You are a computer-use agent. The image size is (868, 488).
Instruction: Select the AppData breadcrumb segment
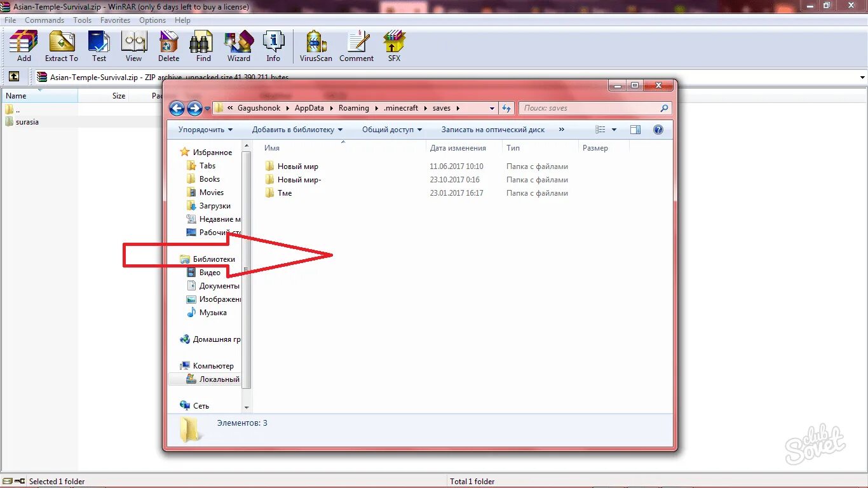(309, 108)
